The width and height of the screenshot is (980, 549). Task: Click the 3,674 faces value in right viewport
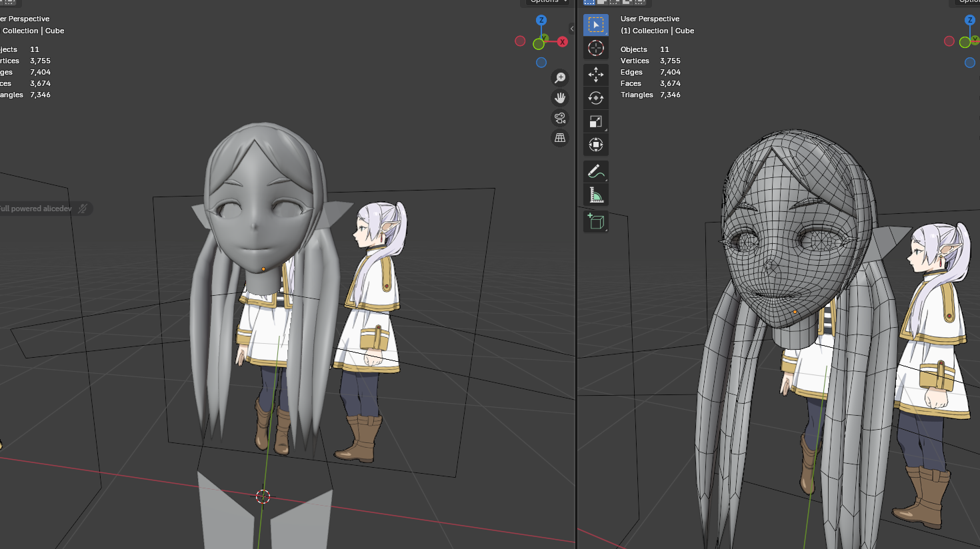tap(671, 83)
